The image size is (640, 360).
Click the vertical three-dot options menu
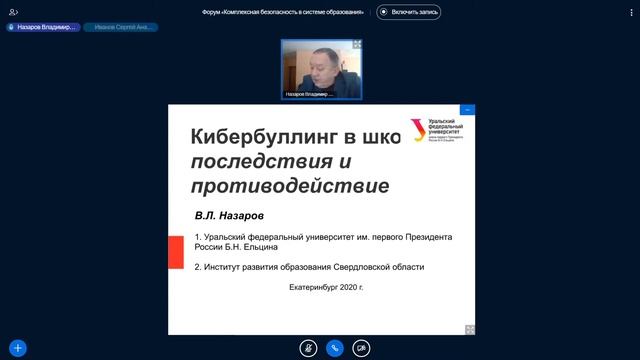click(631, 13)
